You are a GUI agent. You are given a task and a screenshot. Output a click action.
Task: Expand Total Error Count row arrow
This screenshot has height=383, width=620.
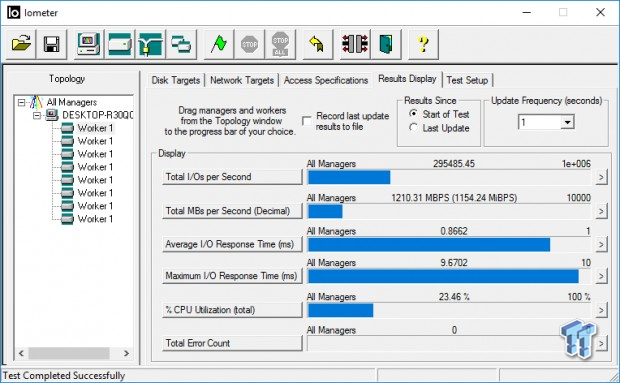[x=601, y=343]
